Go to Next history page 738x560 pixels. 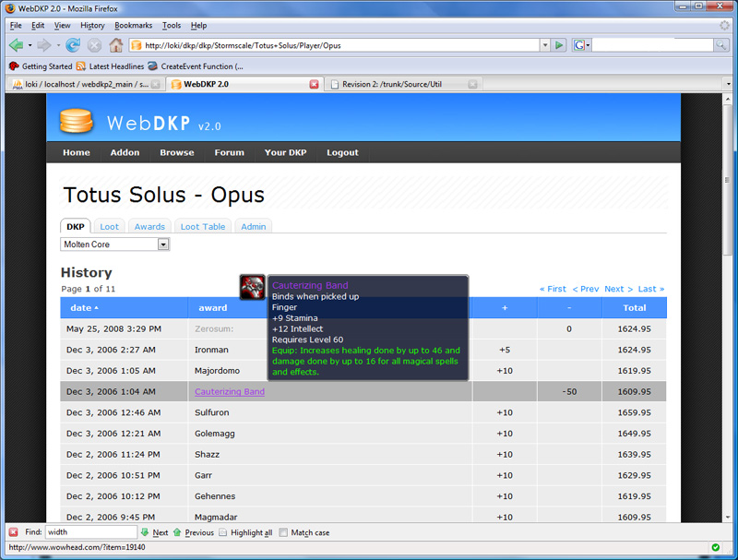tap(613, 289)
